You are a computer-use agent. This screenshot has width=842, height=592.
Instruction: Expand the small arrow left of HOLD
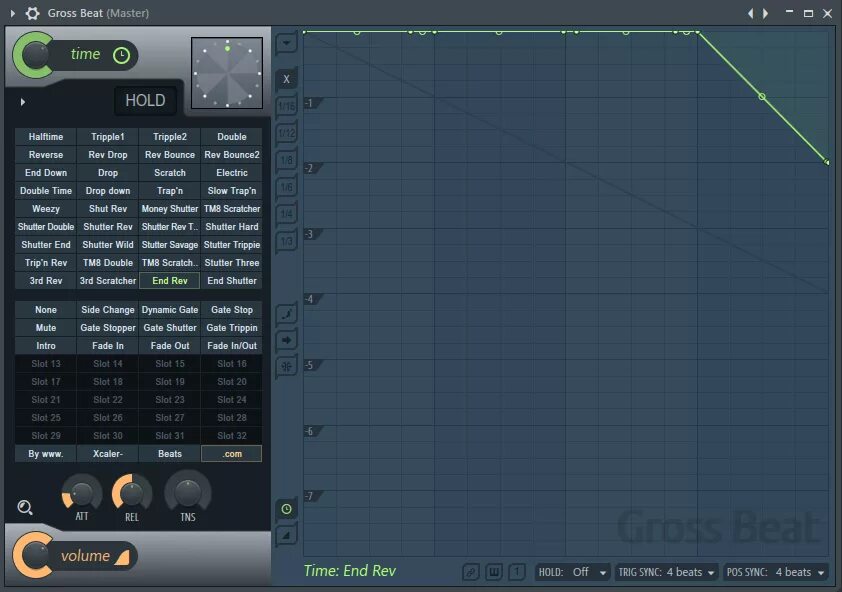tap(23, 102)
